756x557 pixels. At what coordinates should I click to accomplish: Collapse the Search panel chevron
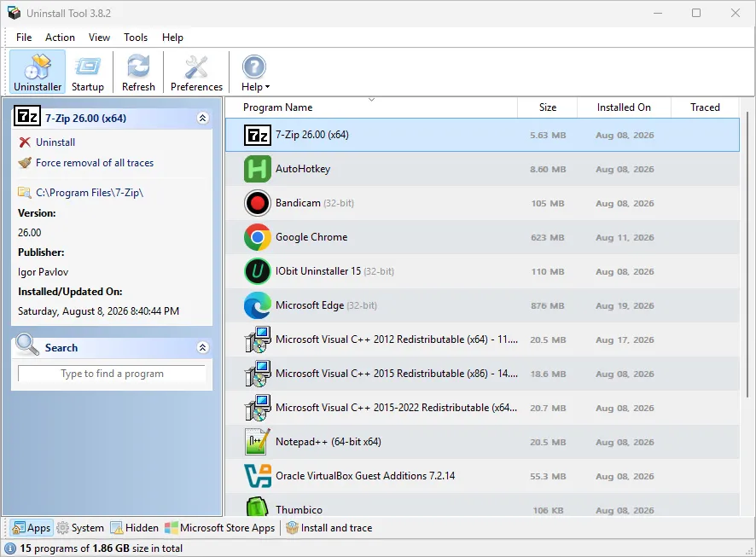pos(203,347)
